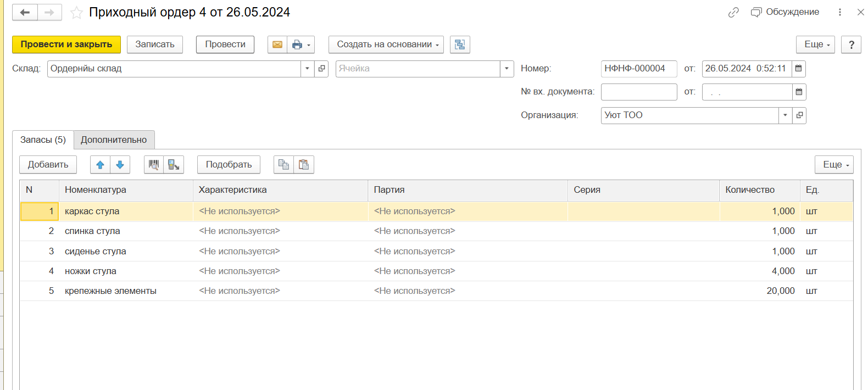868x390 pixels.
Task: Paste rows using the clipboard icon
Action: pyautogui.click(x=304, y=165)
